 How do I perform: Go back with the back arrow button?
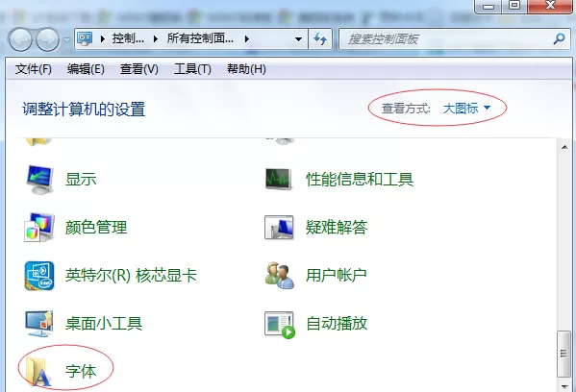click(x=20, y=39)
